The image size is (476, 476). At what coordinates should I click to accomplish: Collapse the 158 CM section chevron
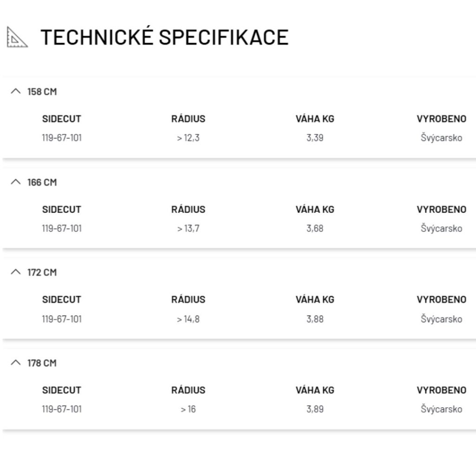tap(16, 92)
